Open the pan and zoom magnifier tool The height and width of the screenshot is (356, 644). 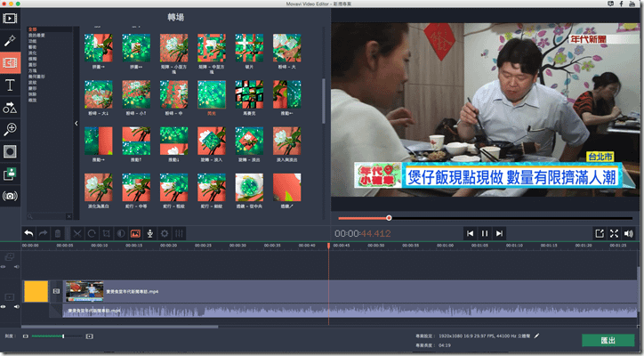click(x=10, y=129)
